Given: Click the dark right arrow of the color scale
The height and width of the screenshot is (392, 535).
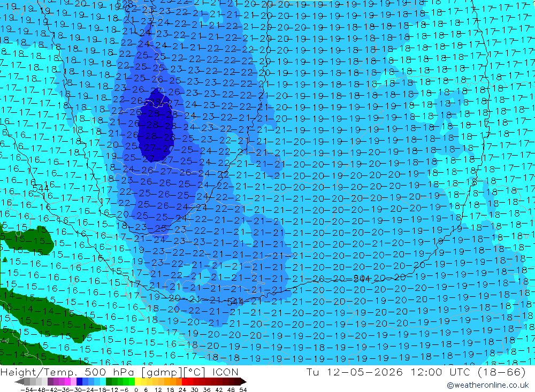Looking at the screenshot, I should [x=243, y=382].
